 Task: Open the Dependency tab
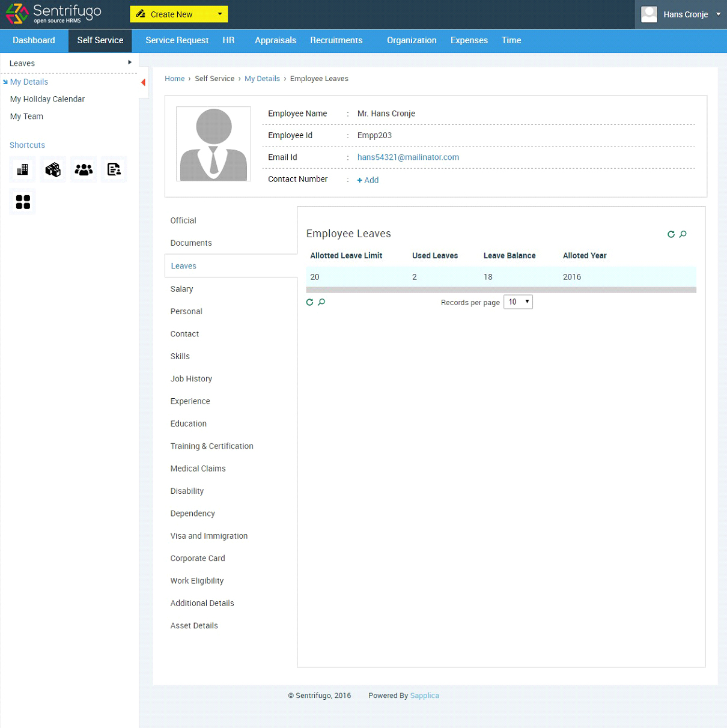[192, 514]
